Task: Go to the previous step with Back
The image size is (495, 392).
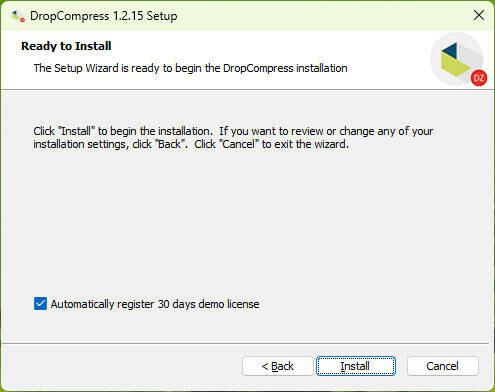Action: [x=277, y=366]
